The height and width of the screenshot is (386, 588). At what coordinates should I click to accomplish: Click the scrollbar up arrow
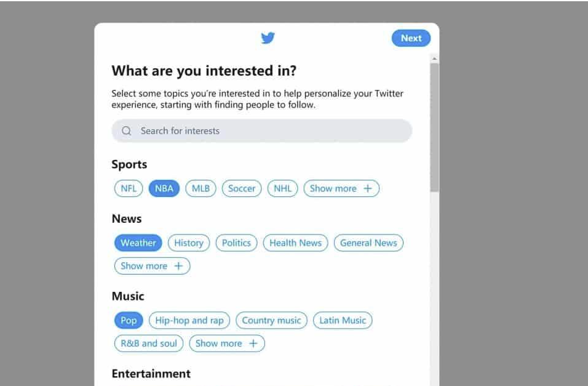[x=435, y=59]
